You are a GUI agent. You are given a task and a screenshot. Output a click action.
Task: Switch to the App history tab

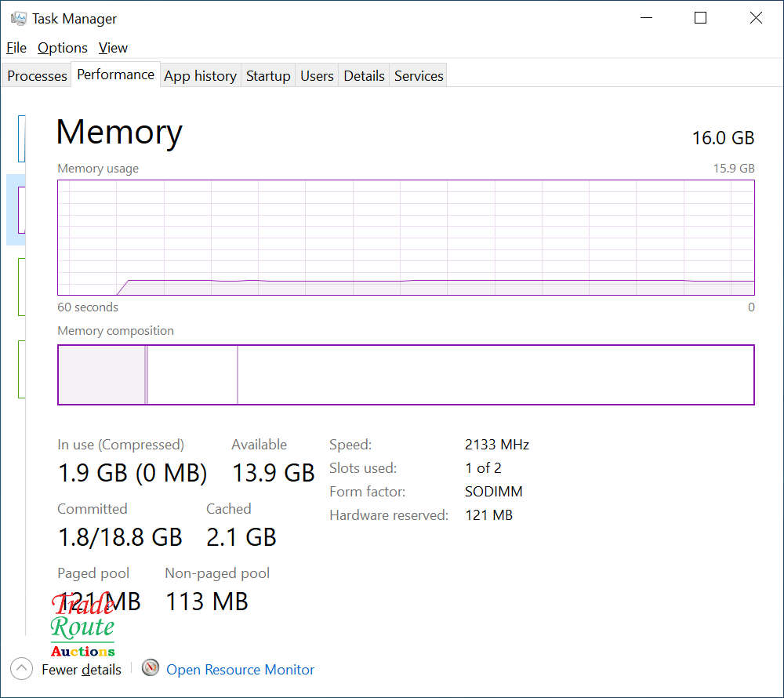(x=201, y=76)
